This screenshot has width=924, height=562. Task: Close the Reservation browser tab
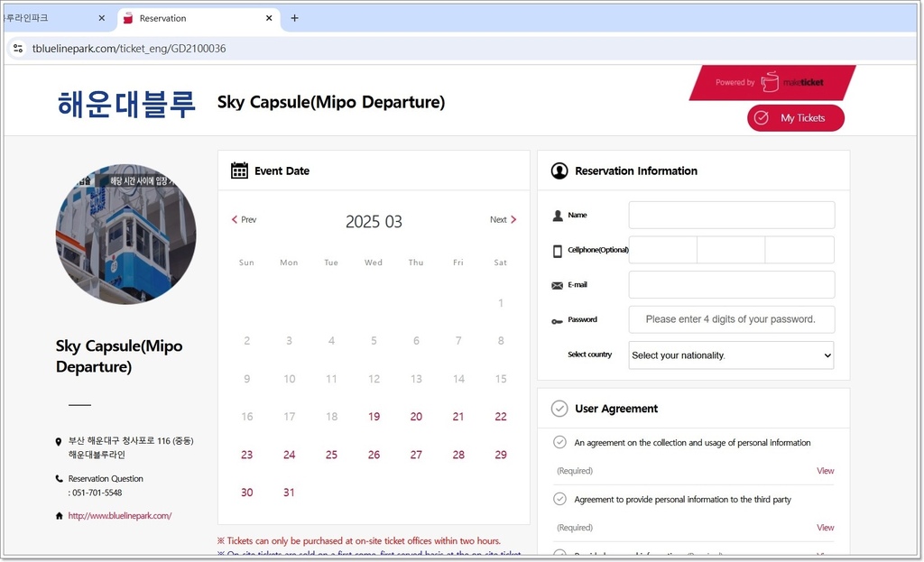point(269,18)
